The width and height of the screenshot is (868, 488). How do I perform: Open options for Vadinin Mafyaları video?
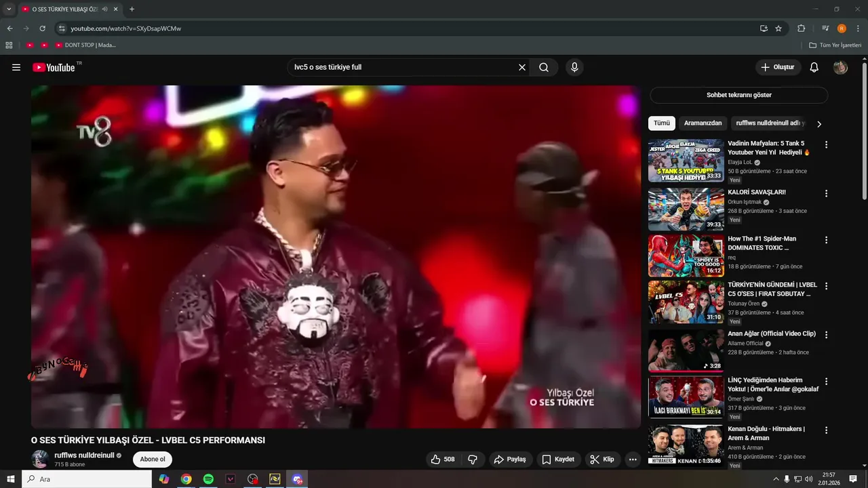tap(826, 144)
